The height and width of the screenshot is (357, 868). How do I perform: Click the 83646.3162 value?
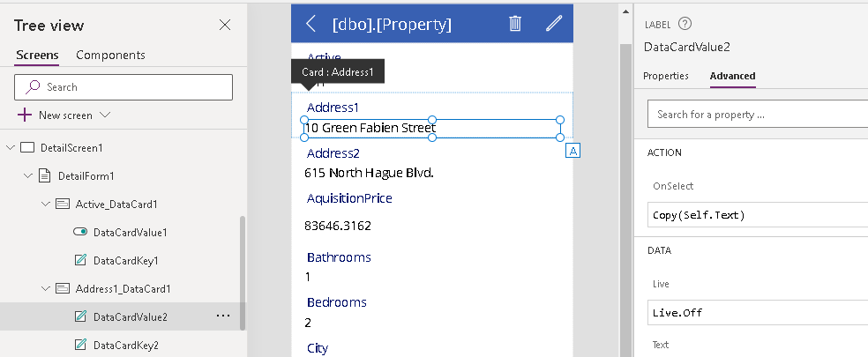click(338, 226)
